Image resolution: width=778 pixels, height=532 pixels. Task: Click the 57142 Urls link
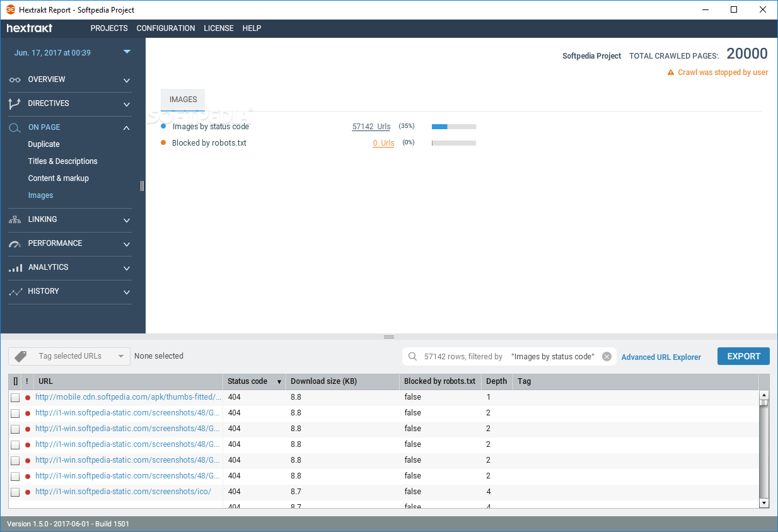[x=371, y=127]
